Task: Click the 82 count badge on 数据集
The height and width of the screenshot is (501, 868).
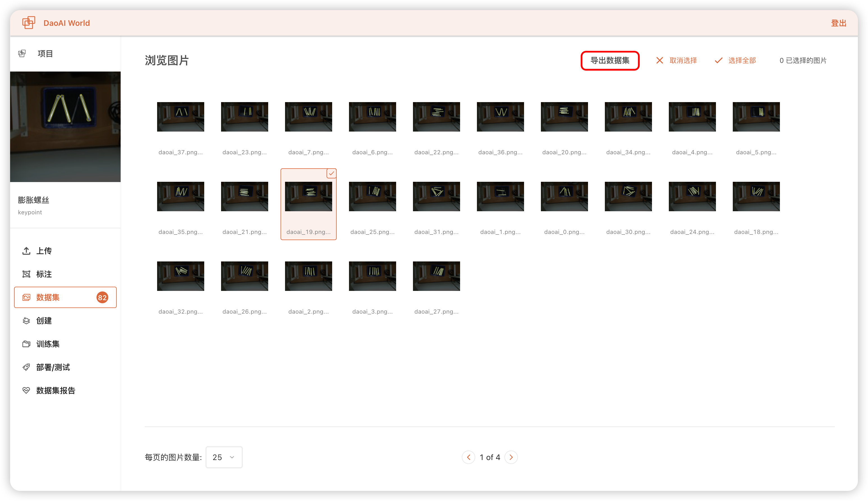Action: [102, 297]
